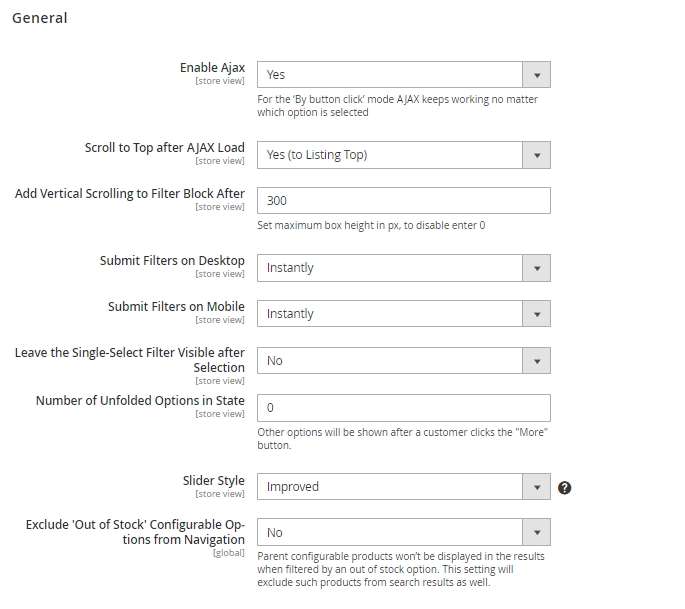Click the Scroll to Top after AJAX Load label
This screenshot has width=685, height=609.
coord(164,148)
